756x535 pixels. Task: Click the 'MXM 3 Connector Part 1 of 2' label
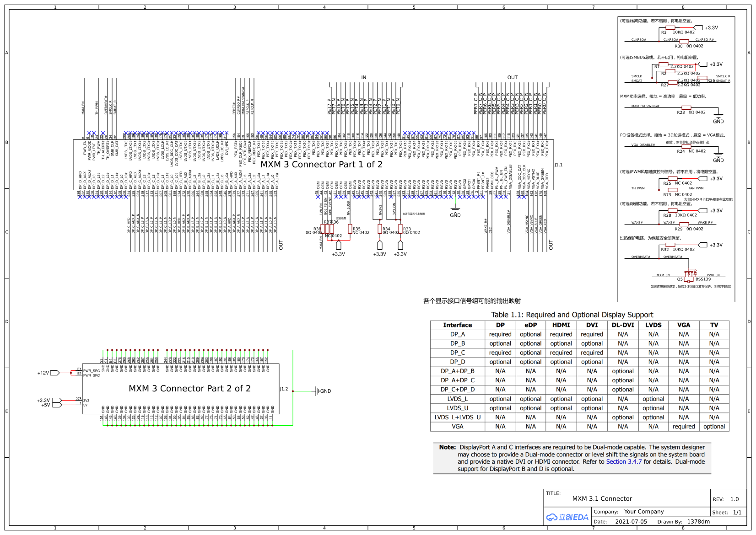pos(321,165)
